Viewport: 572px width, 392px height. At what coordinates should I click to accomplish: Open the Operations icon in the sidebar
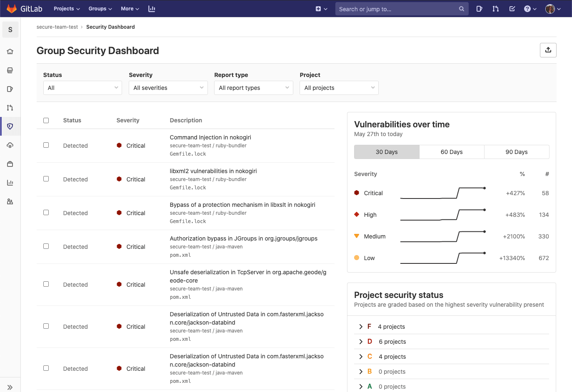(x=10, y=145)
